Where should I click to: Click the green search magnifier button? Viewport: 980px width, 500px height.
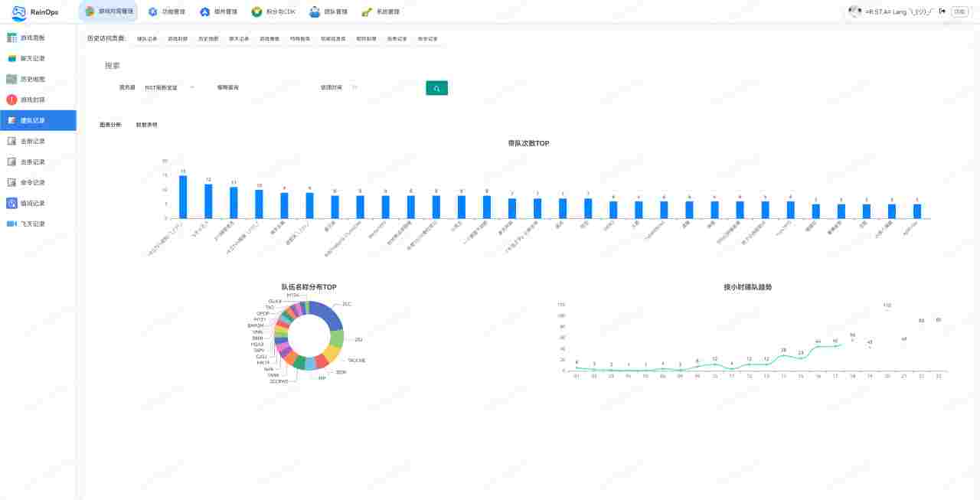coord(436,88)
